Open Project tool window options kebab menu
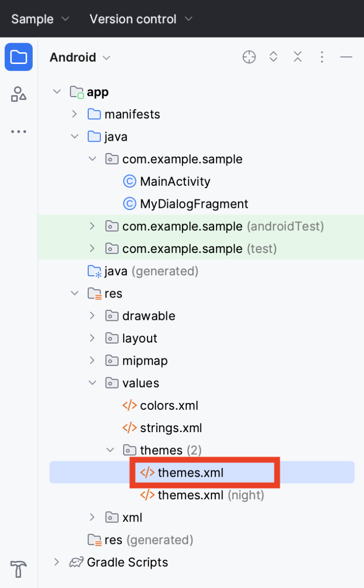 pos(322,57)
